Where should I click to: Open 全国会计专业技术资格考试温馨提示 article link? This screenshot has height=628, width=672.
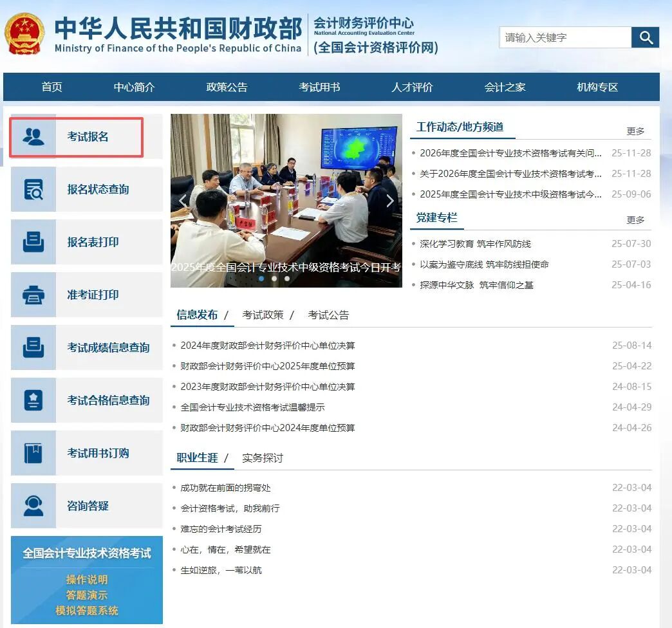click(252, 407)
